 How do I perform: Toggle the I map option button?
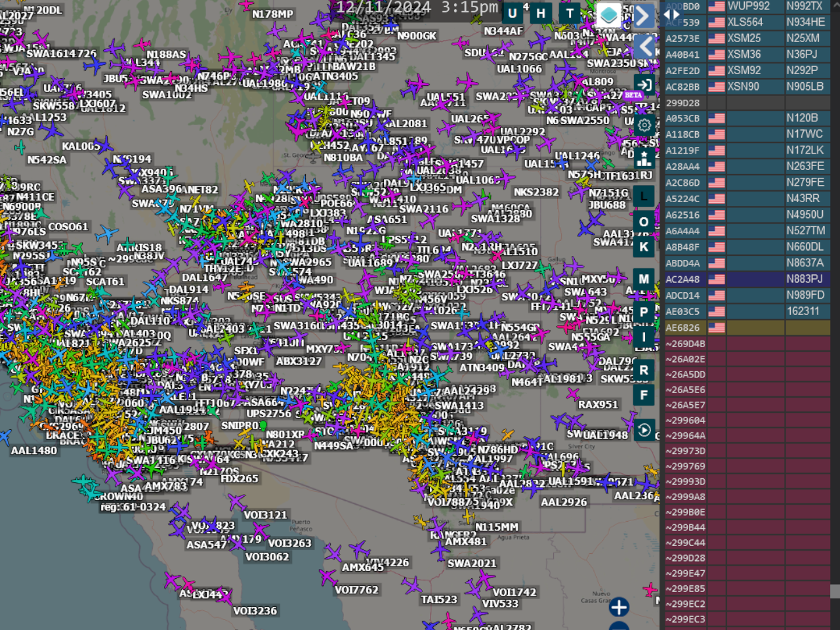644,337
